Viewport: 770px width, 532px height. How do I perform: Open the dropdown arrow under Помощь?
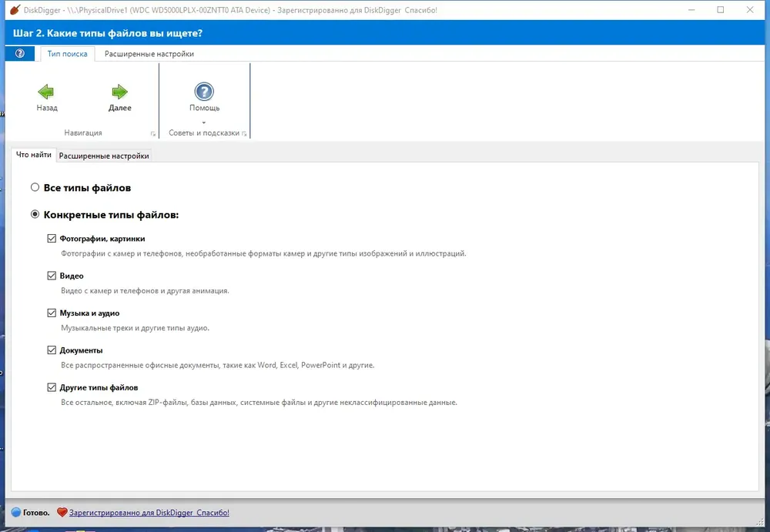204,122
